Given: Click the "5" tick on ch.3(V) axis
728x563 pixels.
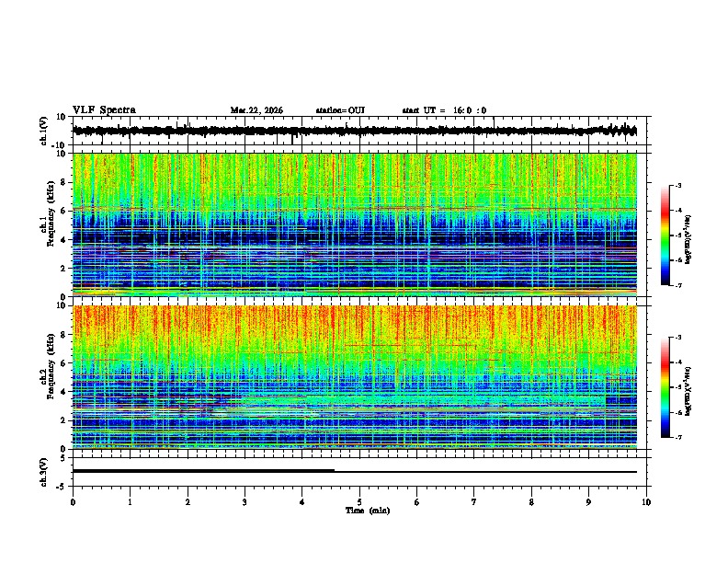Looking at the screenshot, I should tap(64, 458).
